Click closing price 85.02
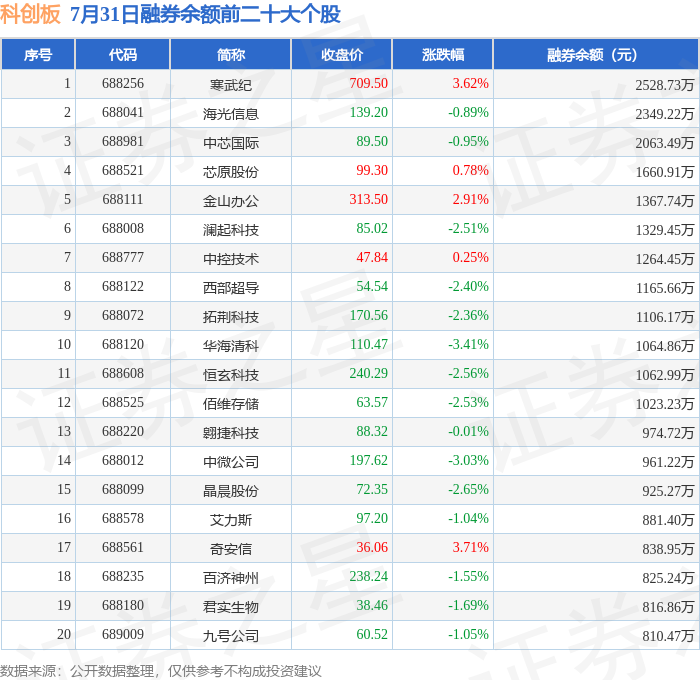The width and height of the screenshot is (700, 680). 372,229
